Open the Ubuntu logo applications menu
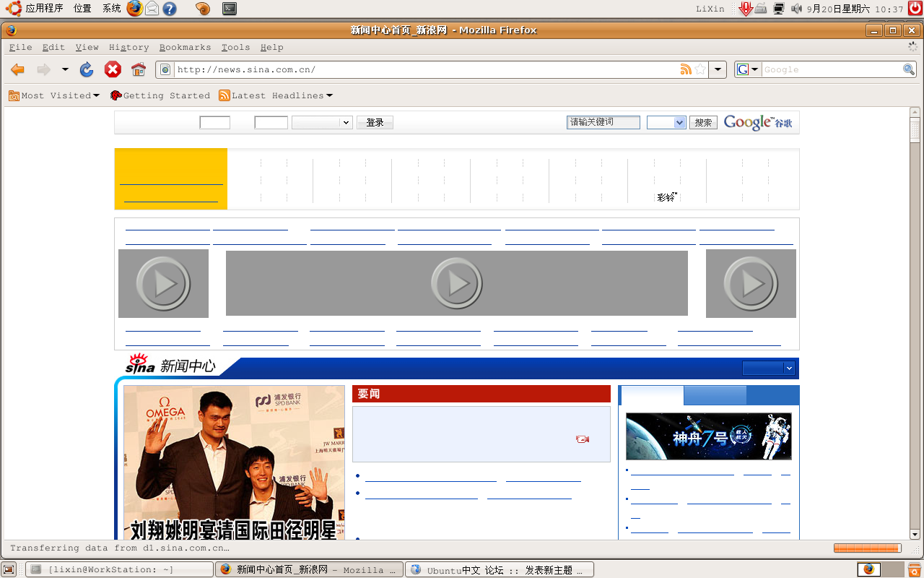 pyautogui.click(x=14, y=9)
